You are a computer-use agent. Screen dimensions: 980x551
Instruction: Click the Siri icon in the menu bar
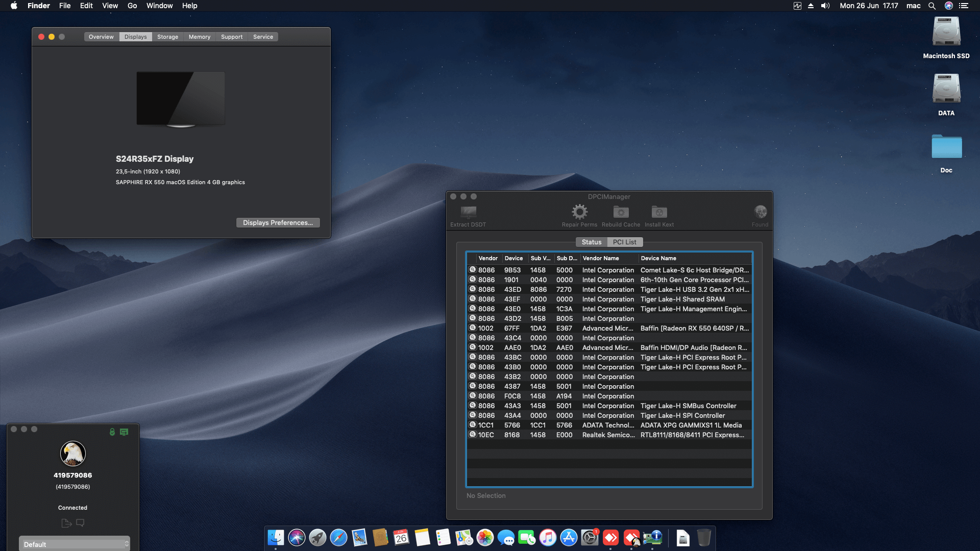click(x=948, y=6)
